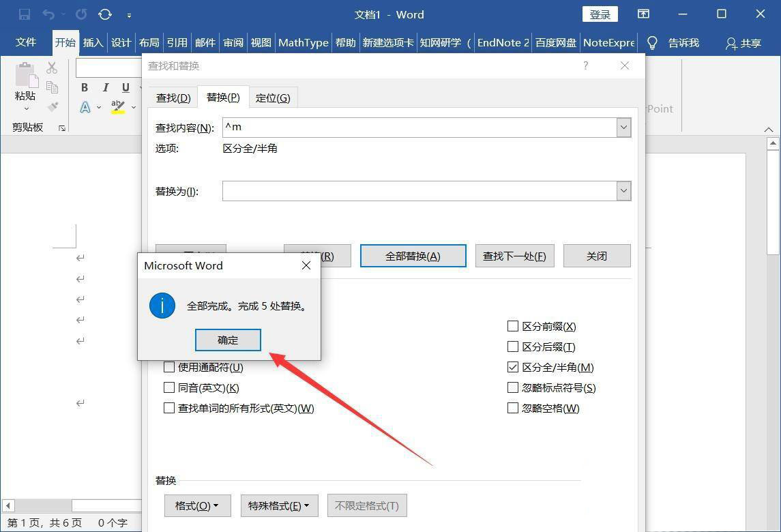Open the 查找内容 history dropdown

coord(623,127)
